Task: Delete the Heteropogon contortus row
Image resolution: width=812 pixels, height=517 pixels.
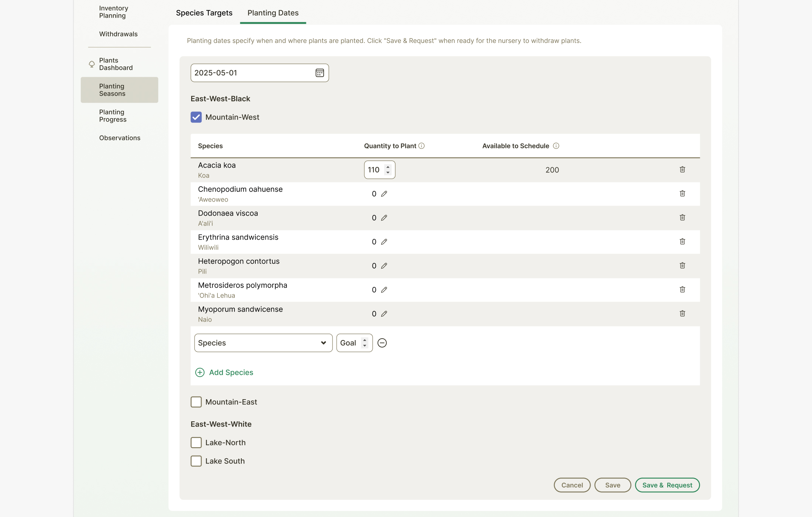Action: 682,266
